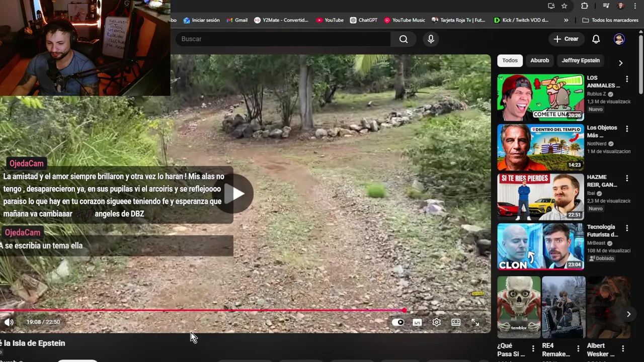Click the progress bar scrubber handle
644x362 pixels.
pos(404,310)
